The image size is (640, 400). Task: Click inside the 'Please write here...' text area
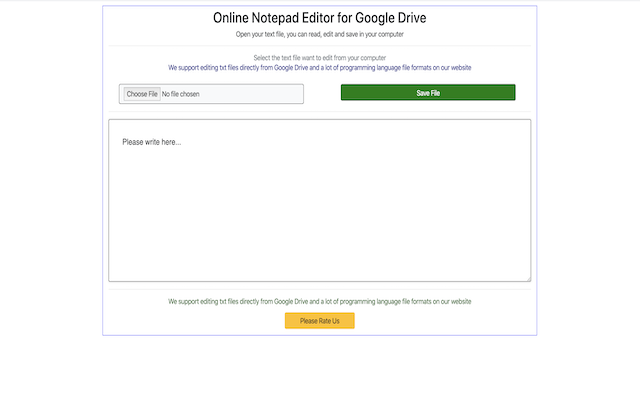pyautogui.click(x=320, y=200)
